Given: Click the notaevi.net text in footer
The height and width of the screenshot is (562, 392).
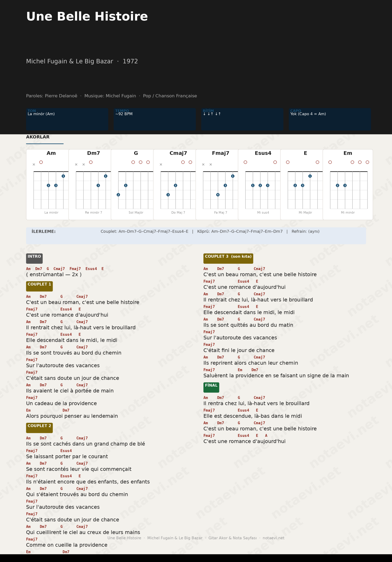Looking at the screenshot, I should (273, 538).
